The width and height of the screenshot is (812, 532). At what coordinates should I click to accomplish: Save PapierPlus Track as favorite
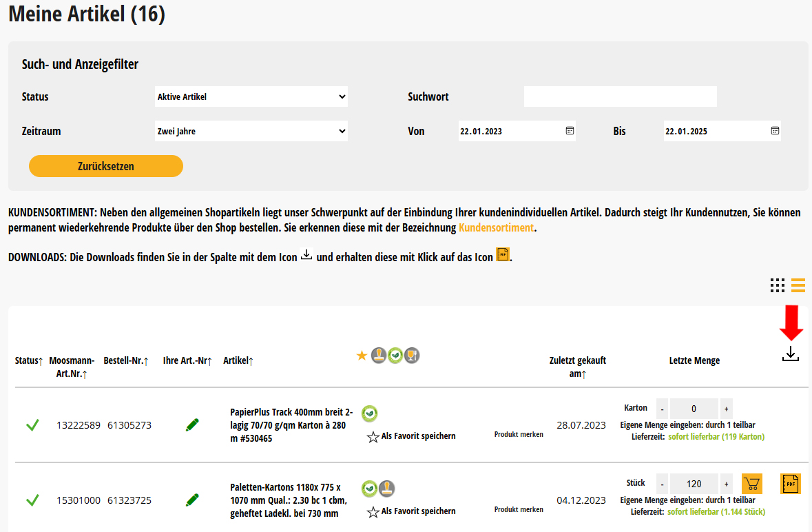click(411, 436)
